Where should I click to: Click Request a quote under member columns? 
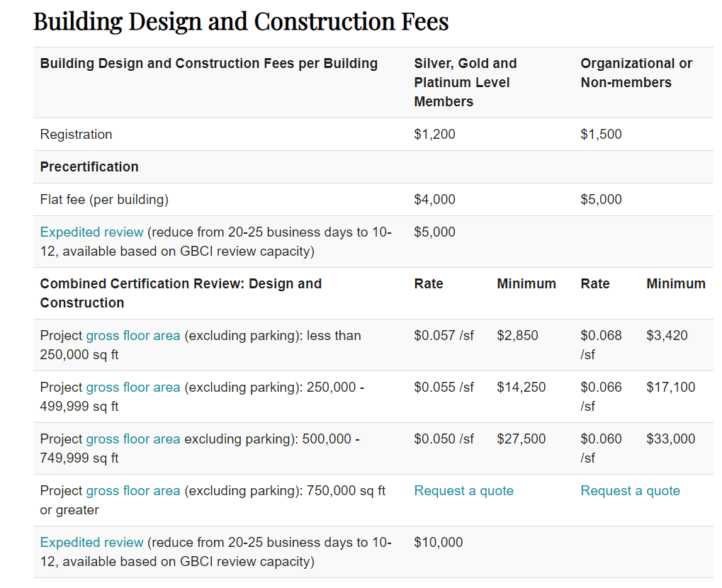pos(463,491)
